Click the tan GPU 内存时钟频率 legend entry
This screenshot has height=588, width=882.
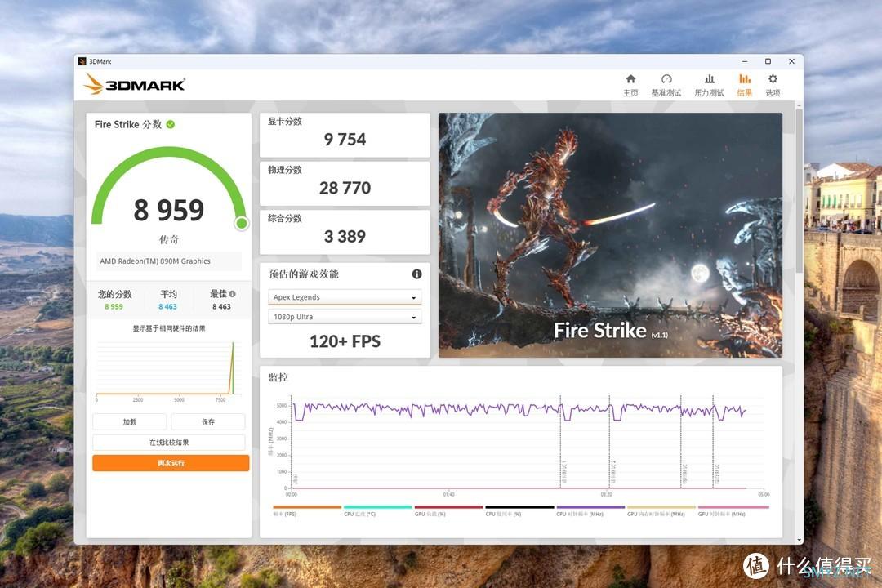pyautogui.click(x=661, y=510)
